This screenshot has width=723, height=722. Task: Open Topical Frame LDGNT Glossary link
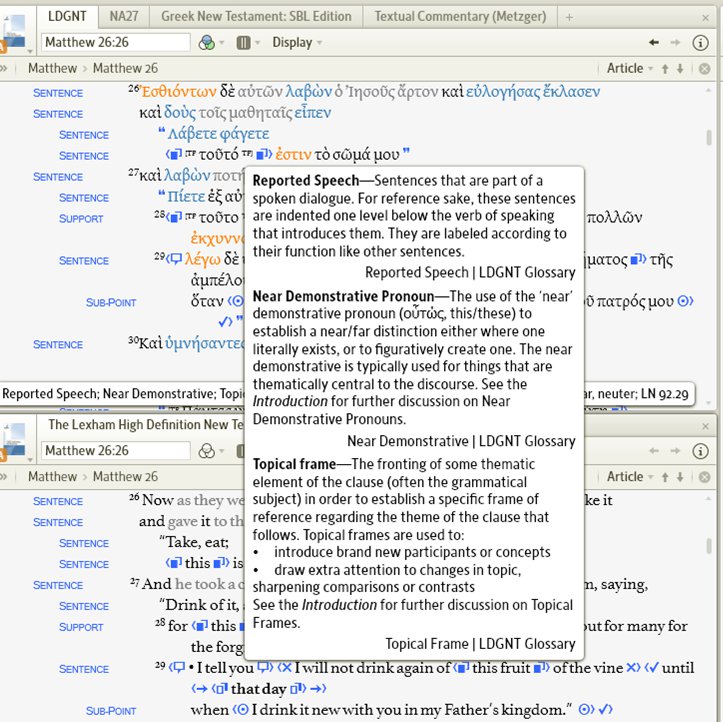tap(480, 644)
